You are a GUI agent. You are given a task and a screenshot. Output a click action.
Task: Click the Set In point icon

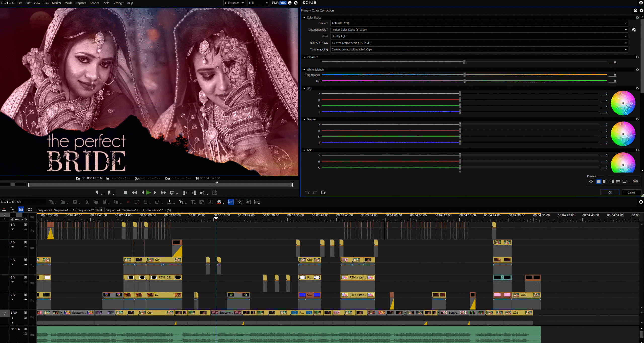coord(97,193)
